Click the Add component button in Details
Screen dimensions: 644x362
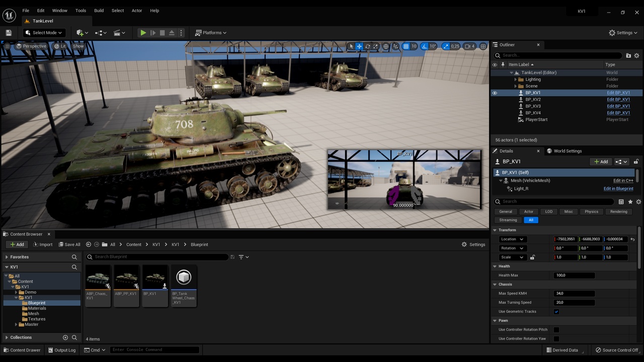point(601,162)
